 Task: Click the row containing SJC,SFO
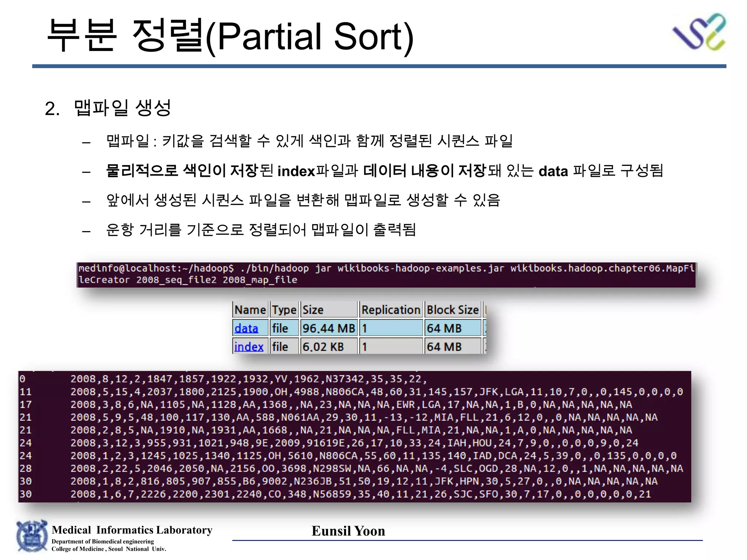point(335,494)
